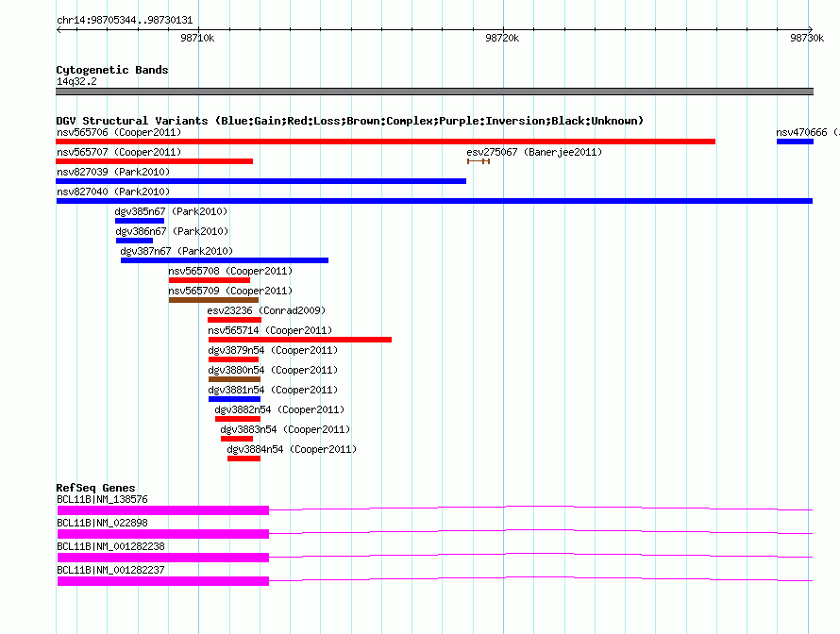Open dgv3884n54 (Cooper2011) label
Viewport: 840px width, 634px height.
click(292, 449)
